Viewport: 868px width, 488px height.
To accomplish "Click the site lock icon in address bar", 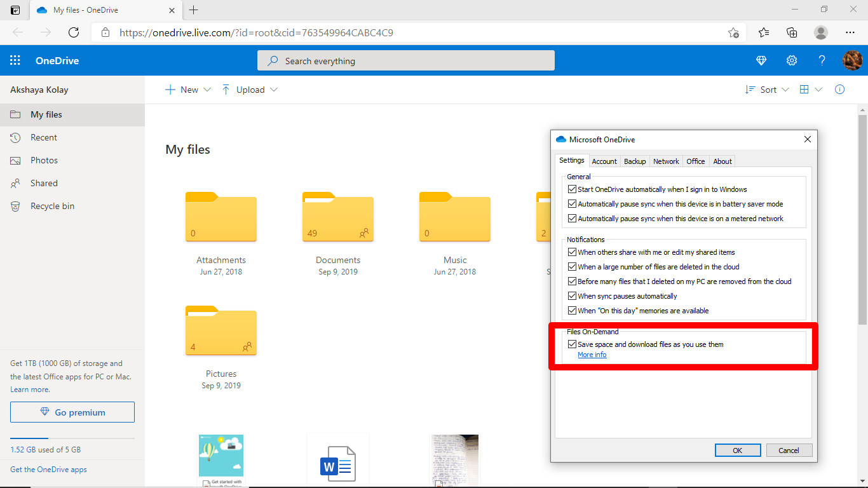I will tap(105, 32).
